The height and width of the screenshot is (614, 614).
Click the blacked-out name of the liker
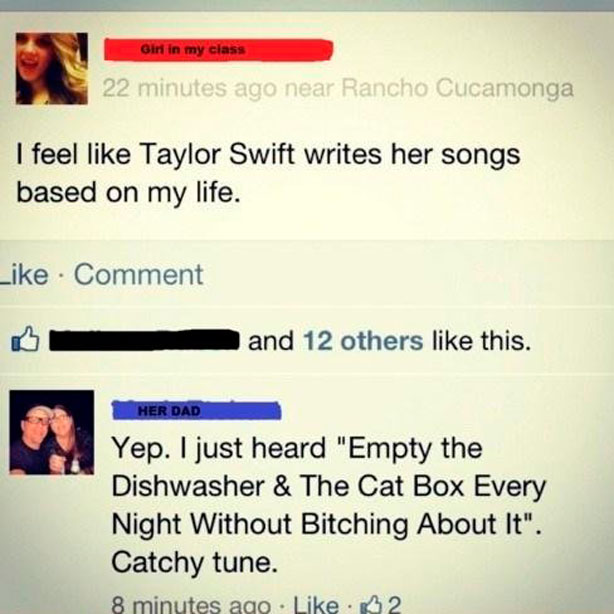144,340
